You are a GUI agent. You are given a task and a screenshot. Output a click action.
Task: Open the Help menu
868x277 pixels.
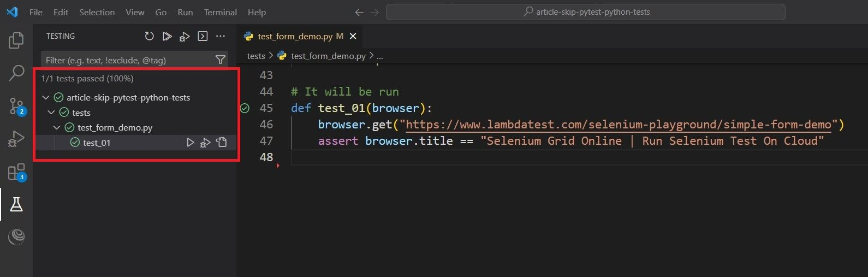257,12
